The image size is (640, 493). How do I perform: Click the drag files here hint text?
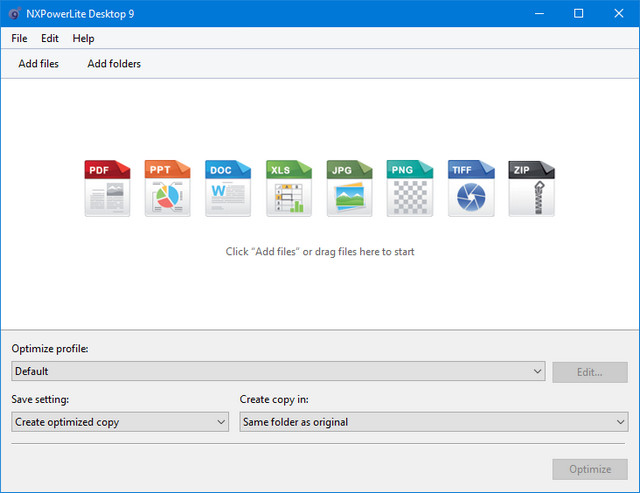[x=320, y=252]
